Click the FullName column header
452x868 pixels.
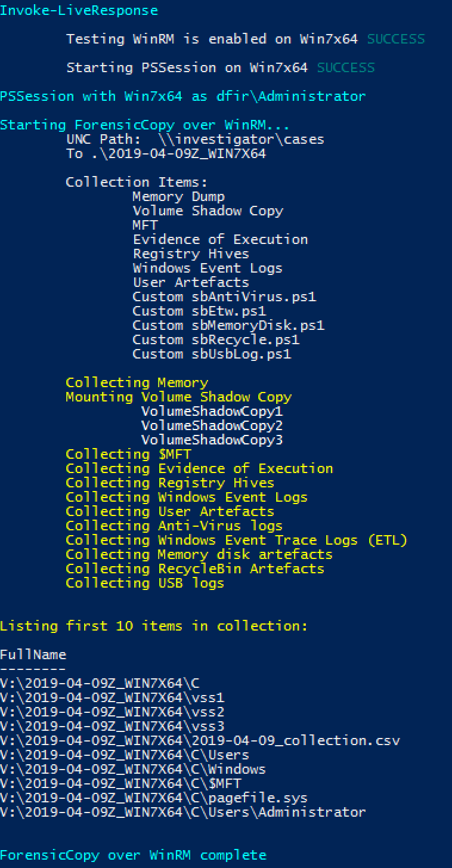(33, 655)
